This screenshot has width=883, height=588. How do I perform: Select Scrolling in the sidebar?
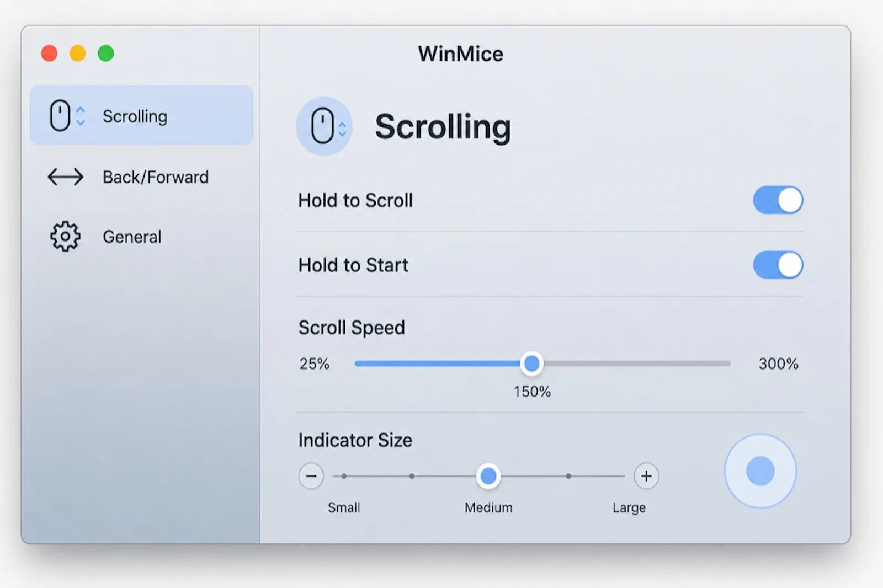(x=141, y=115)
